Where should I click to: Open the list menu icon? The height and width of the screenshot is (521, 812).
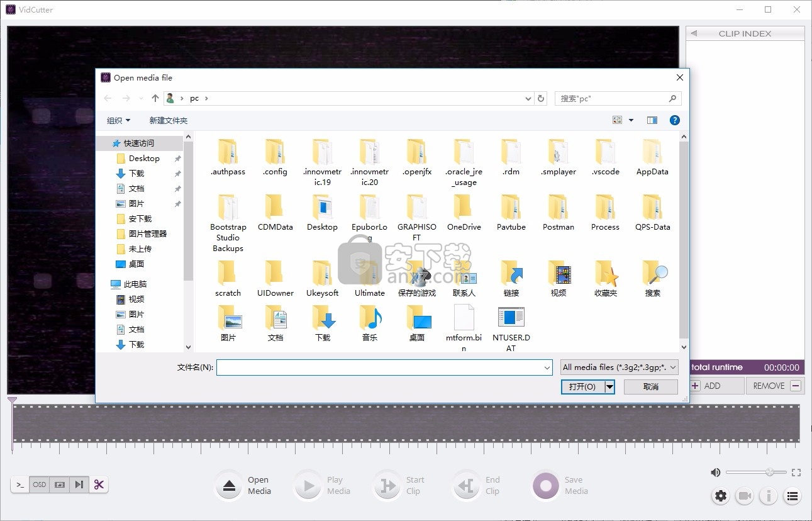792,496
